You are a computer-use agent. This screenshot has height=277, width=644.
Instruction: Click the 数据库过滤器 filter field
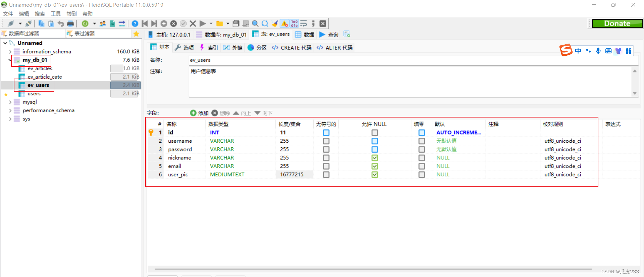34,34
